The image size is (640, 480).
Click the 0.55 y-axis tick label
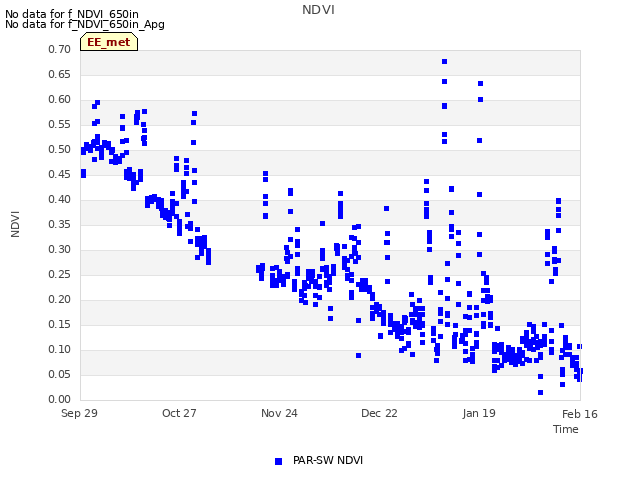tap(59, 124)
